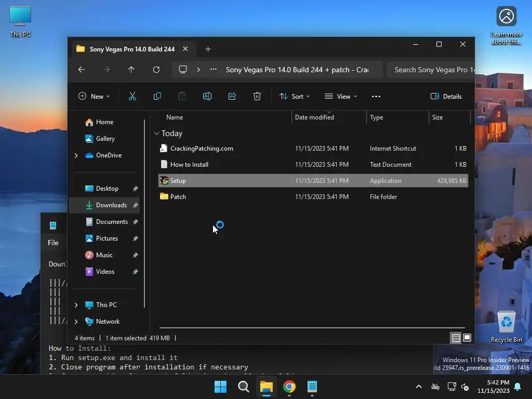The image size is (532, 399).
Task: Open the View dropdown
Action: click(x=341, y=96)
